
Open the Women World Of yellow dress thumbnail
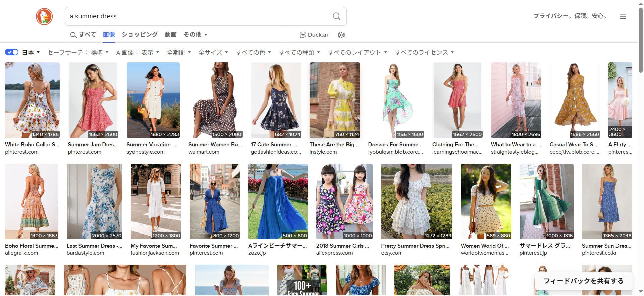click(x=486, y=201)
